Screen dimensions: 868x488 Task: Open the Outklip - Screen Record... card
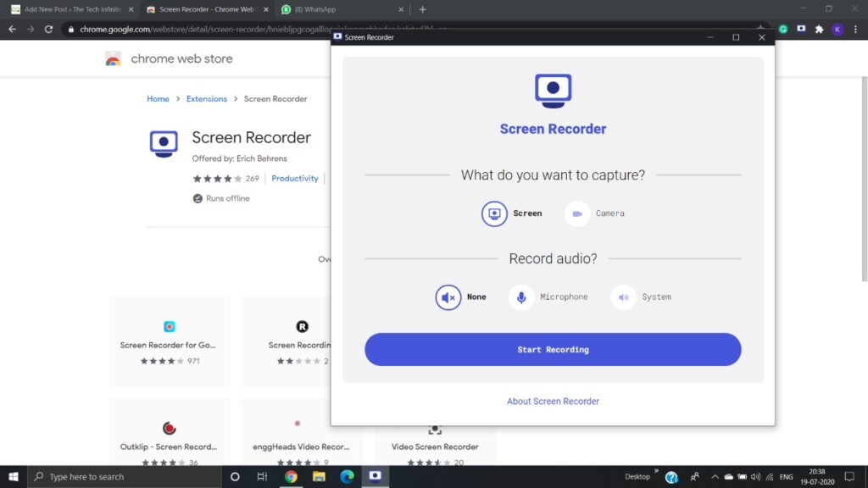(x=169, y=433)
